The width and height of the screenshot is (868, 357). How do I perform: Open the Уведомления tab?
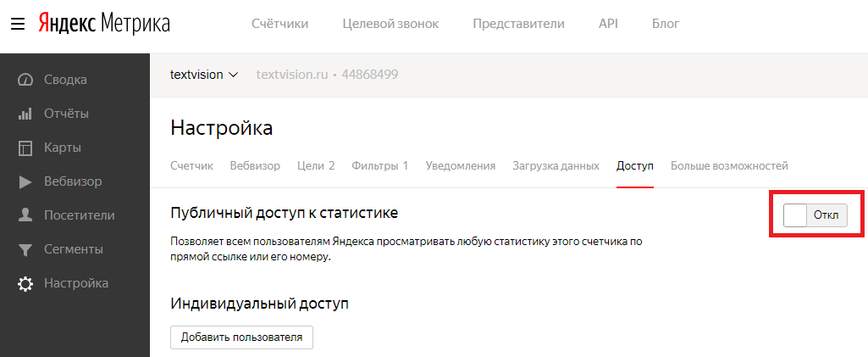(461, 165)
